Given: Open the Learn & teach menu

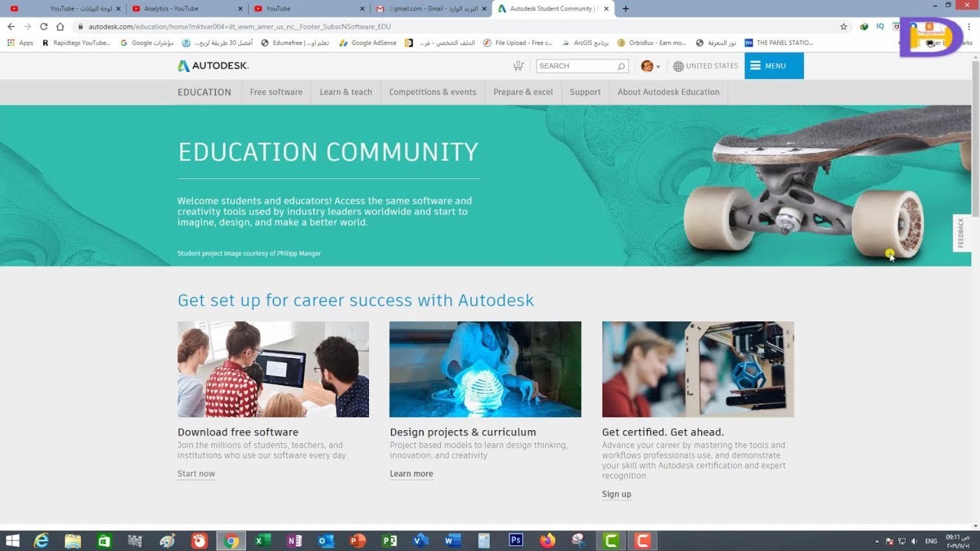Looking at the screenshot, I should (346, 92).
